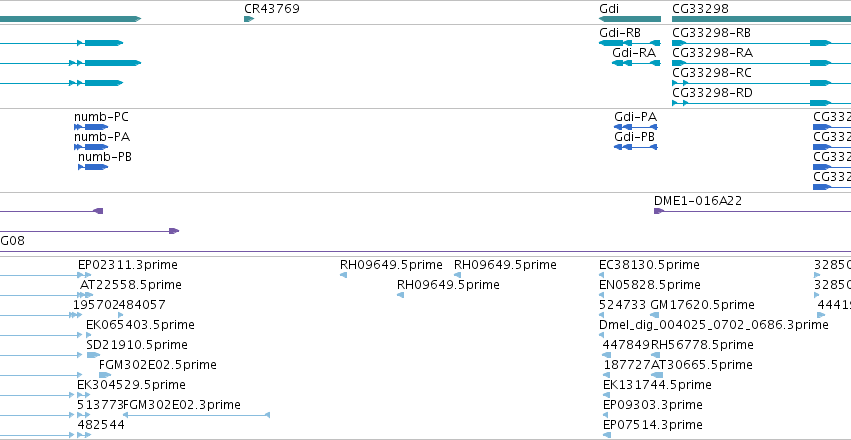
Task: Select the Gdi-PB protein feature
Action: coord(636,147)
